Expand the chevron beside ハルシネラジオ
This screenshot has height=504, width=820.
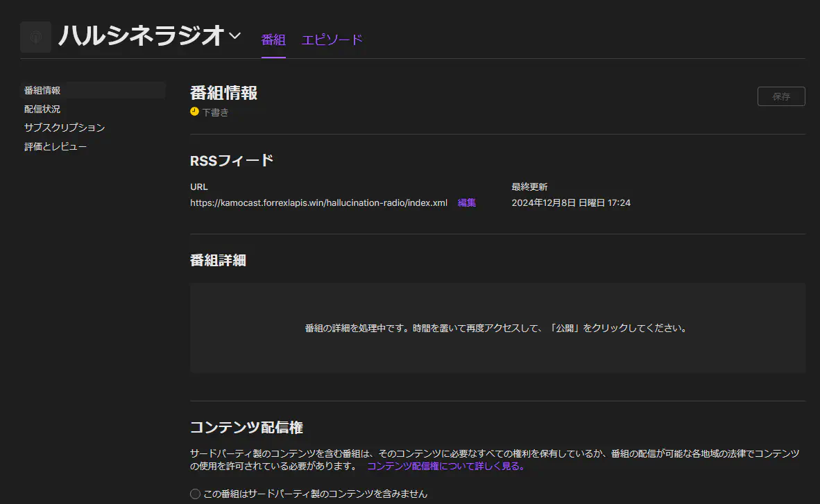234,35
